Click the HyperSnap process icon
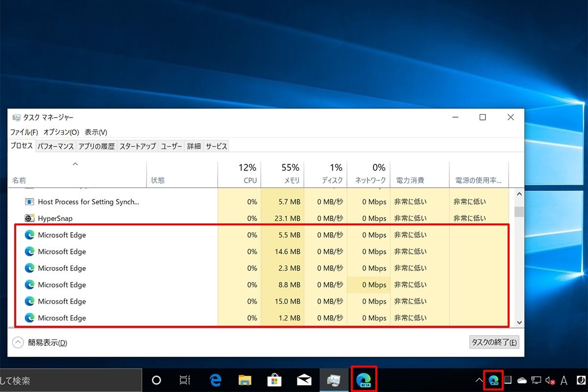Viewport: 588px width, 392px height. click(x=29, y=219)
